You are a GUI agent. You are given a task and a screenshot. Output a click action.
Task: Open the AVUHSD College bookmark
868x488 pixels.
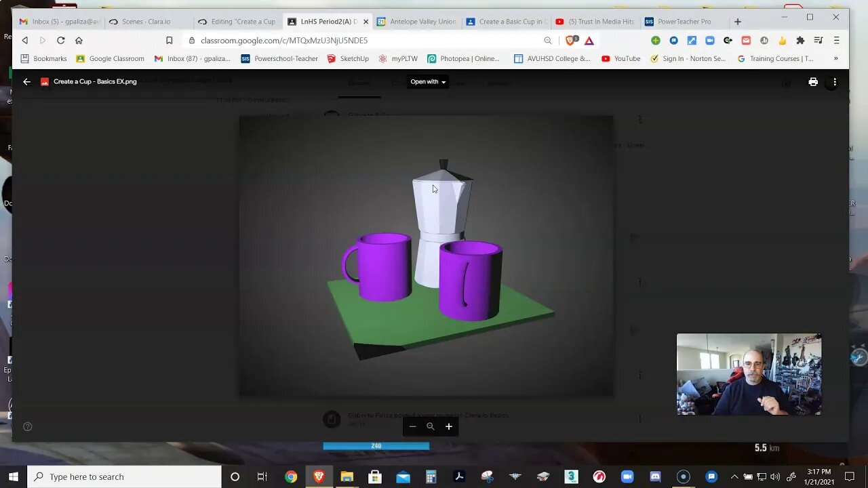point(552,59)
